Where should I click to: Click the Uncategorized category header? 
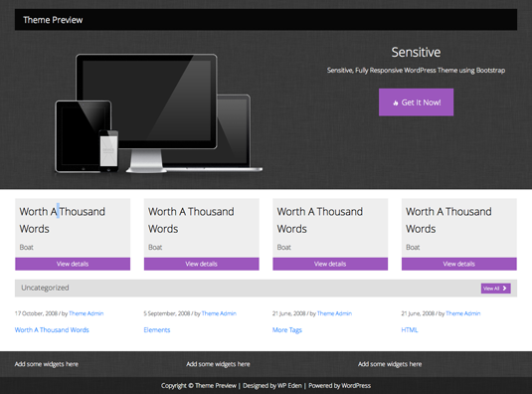(45, 288)
